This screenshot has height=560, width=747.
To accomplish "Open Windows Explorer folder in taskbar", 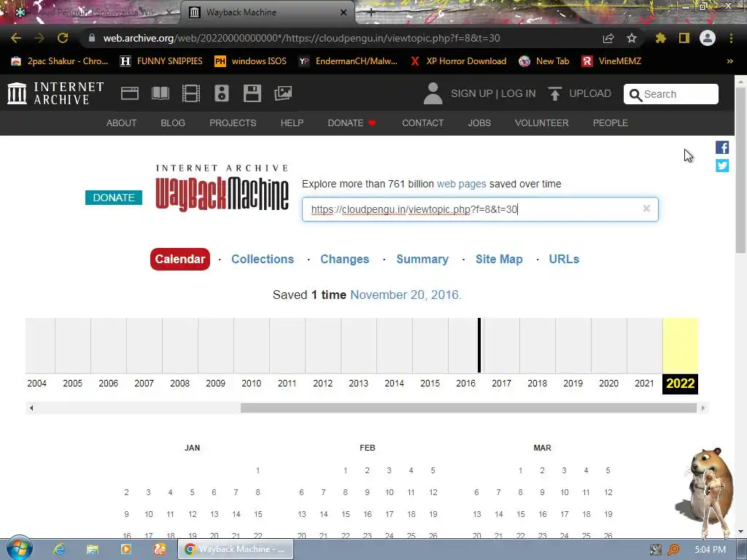I will (x=93, y=549).
